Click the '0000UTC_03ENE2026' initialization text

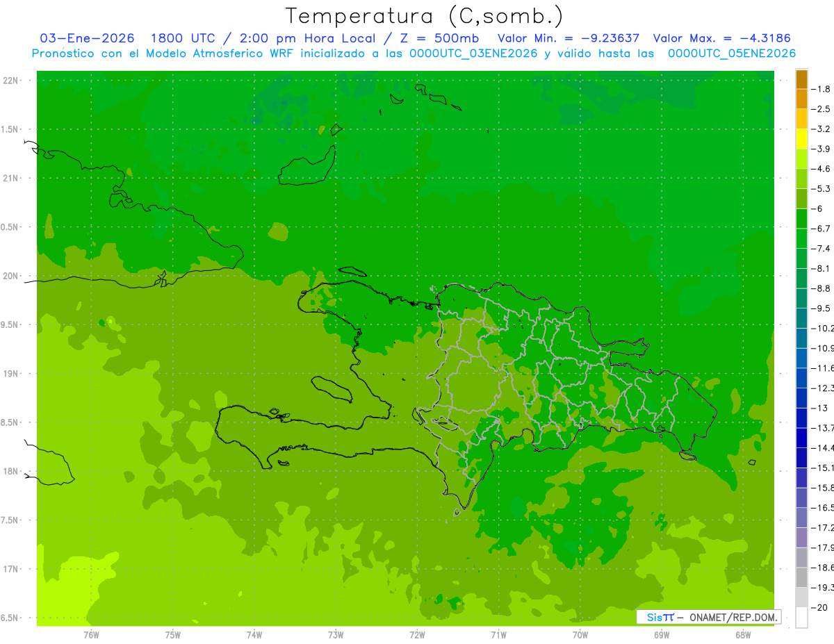(474, 53)
